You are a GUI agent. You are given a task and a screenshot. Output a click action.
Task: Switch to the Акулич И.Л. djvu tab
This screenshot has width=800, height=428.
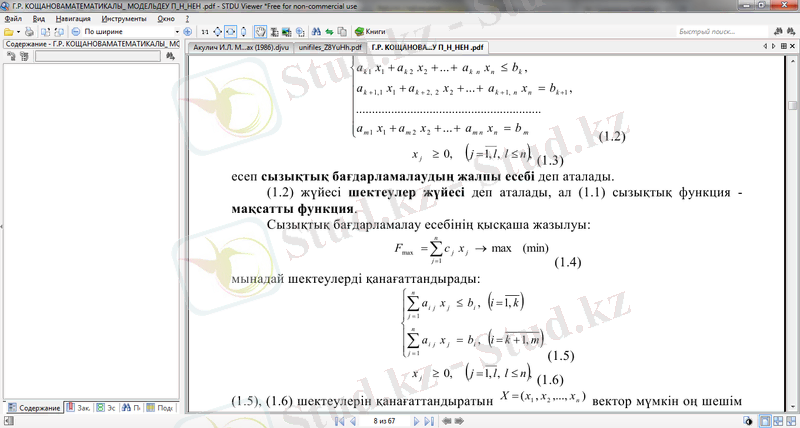240,46
